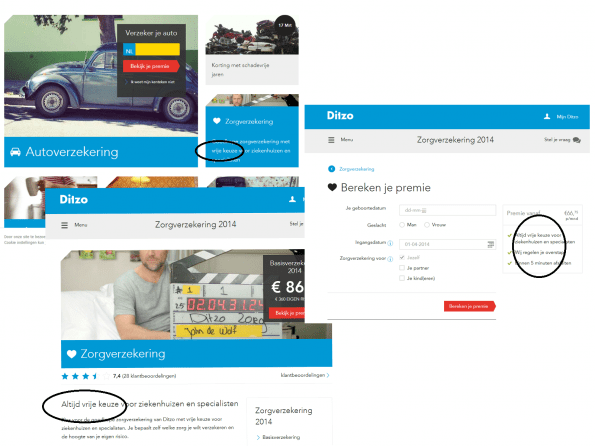Click 'Binnen 5 minuten afsluiten' checklist item
The height and width of the screenshot is (446, 595).
[x=543, y=263]
